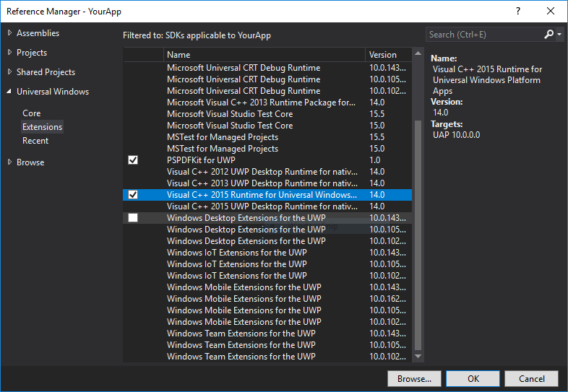
Task: Open the search options dropdown arrow
Action: click(x=559, y=35)
